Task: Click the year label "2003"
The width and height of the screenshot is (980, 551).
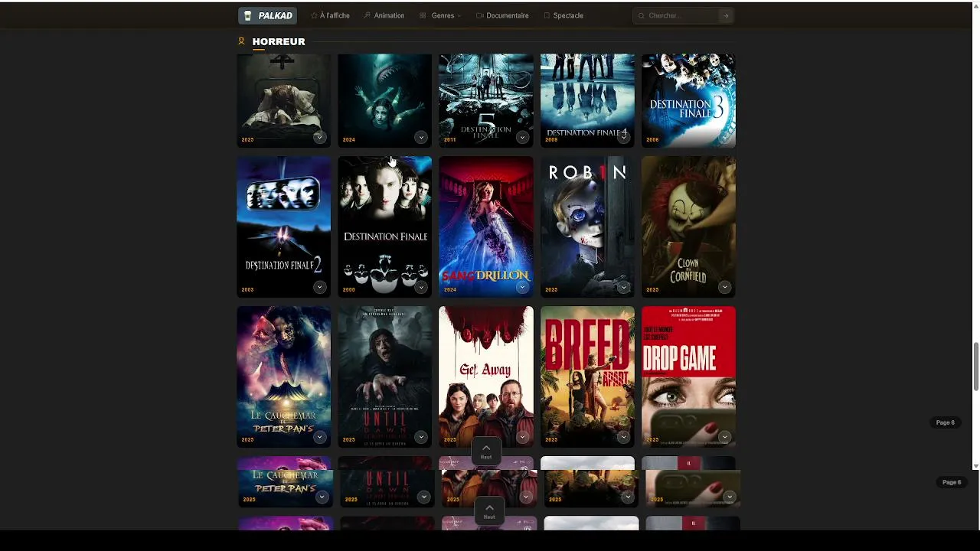Action: [x=247, y=290]
